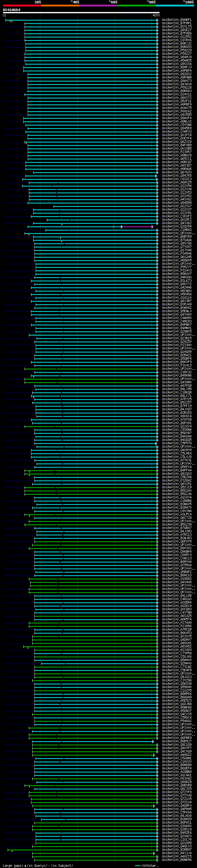Select the UniRef100_A4I3J4 label
This screenshot has width=197, height=868.
pyautogui.click(x=176, y=853)
